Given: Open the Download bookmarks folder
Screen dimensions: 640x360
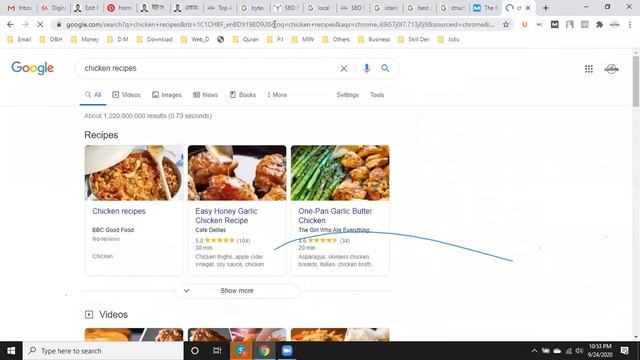Looking at the screenshot, I should [155, 40].
